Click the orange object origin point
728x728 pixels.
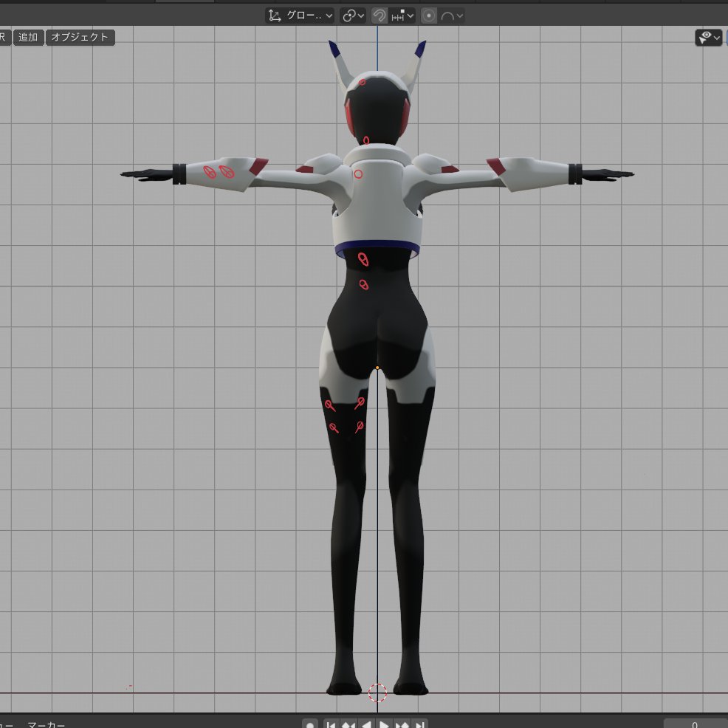(x=377, y=368)
